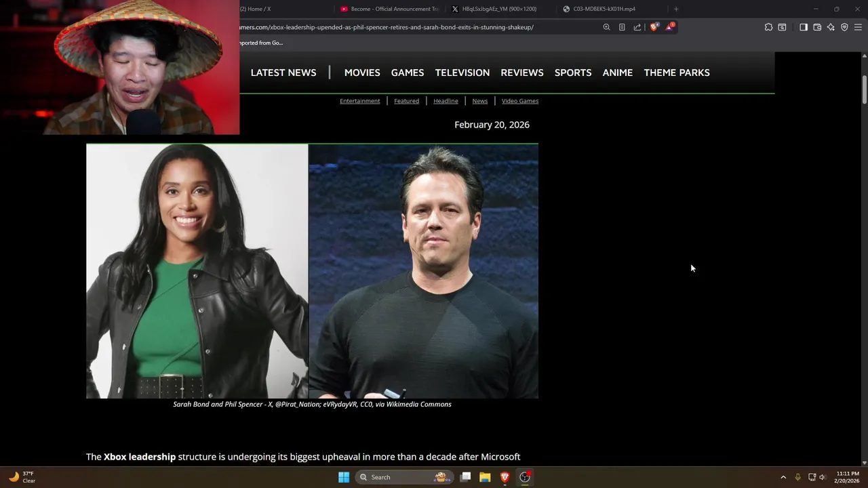868x488 pixels.
Task: Open volume speaker tray icon
Action: point(823,477)
